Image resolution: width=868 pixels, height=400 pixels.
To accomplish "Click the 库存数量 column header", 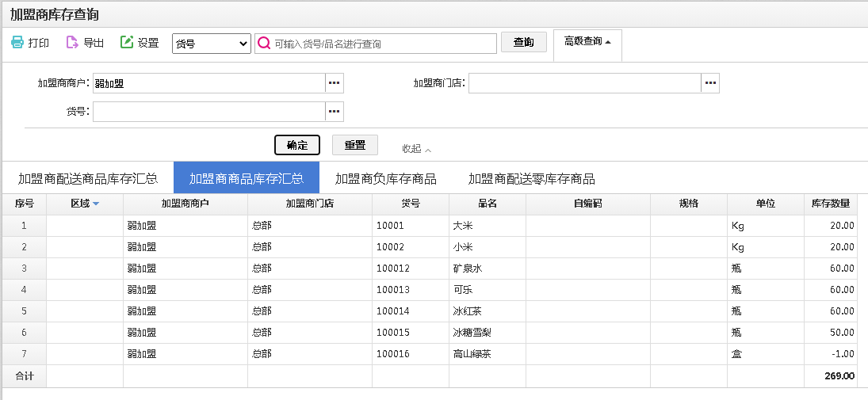I will coord(831,204).
